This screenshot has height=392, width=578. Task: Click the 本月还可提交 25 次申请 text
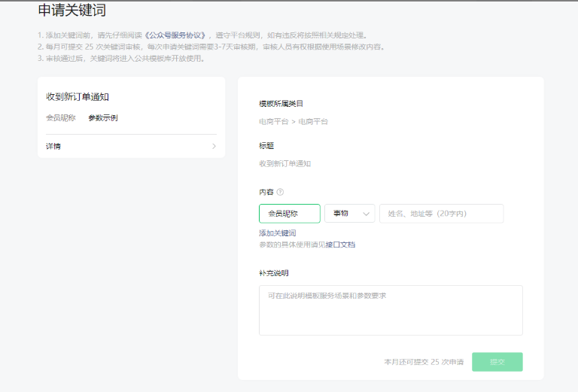[x=423, y=362]
